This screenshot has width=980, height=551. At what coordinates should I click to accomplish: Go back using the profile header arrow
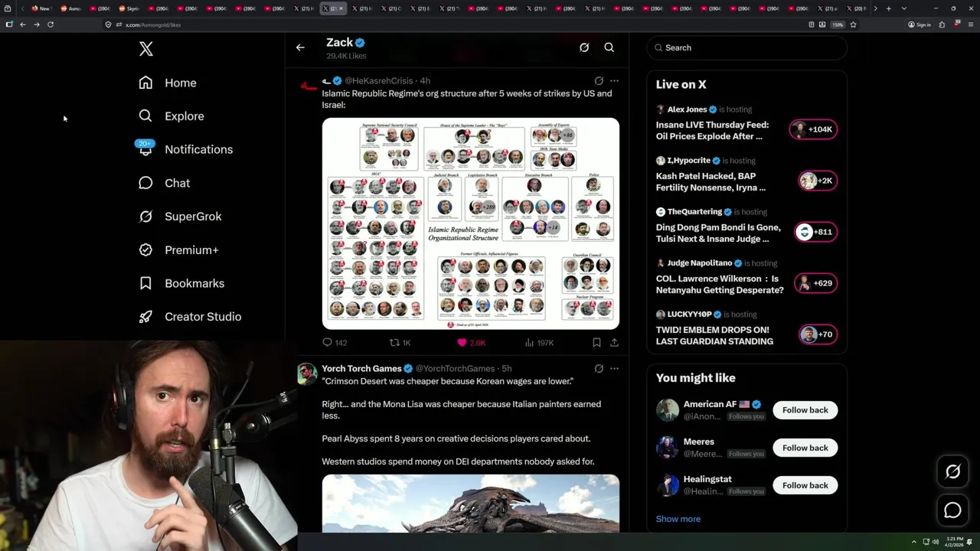pyautogui.click(x=300, y=47)
